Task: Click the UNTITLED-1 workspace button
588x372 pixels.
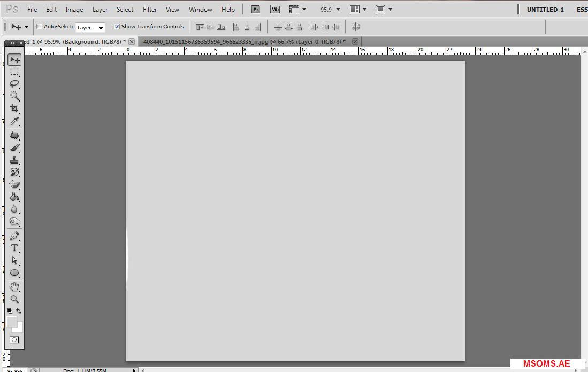Action: (545, 10)
